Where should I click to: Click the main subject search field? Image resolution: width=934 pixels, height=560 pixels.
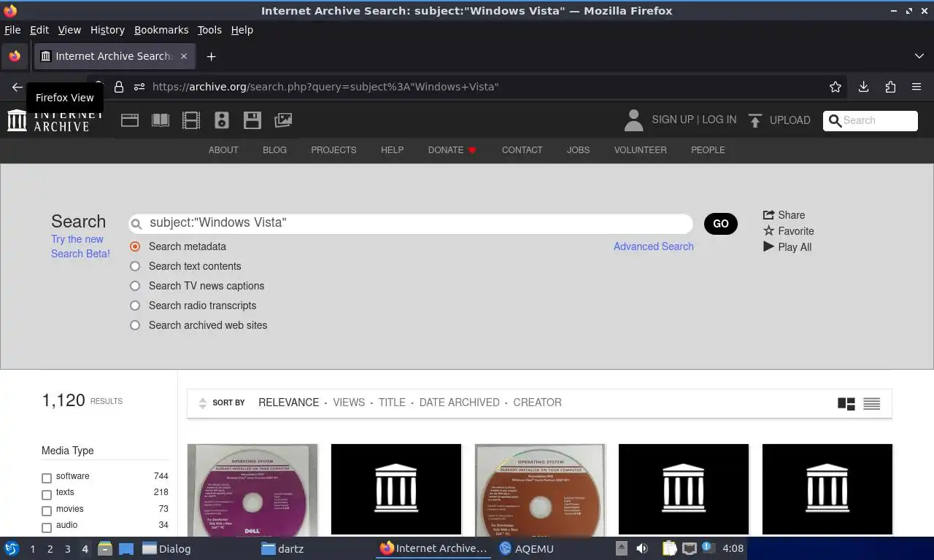(411, 223)
